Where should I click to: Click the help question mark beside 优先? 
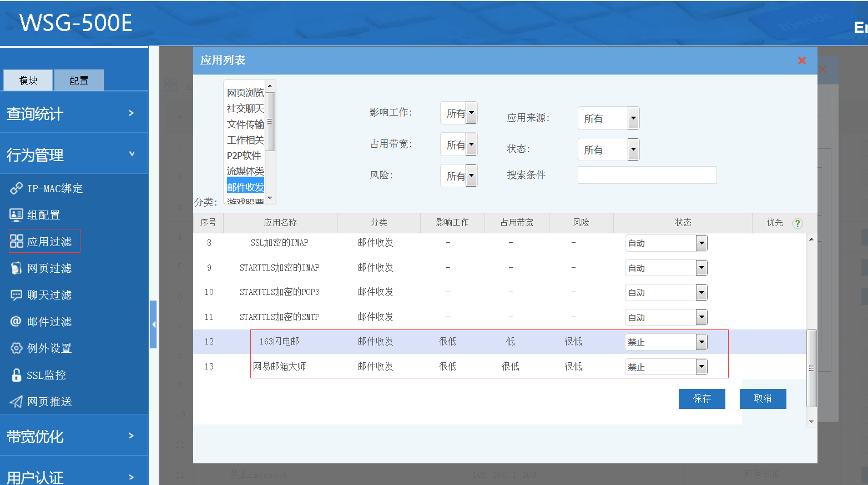tap(798, 223)
